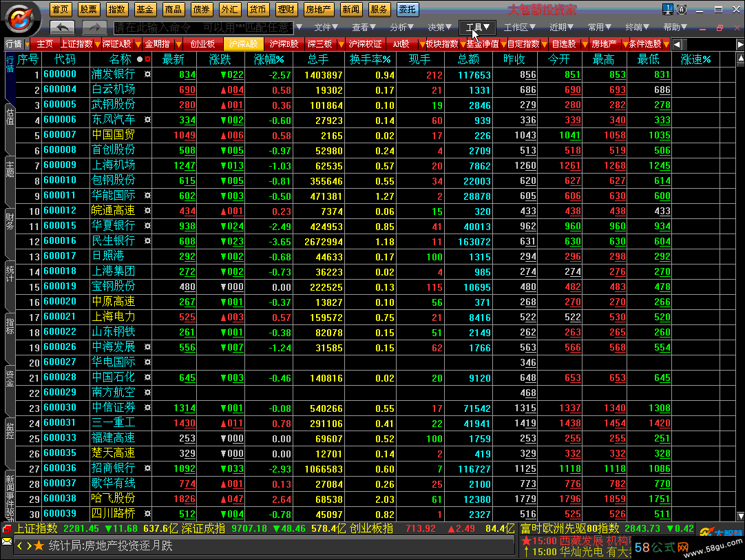The image size is (745, 560).
Task: Click the marker icon beside 皖通高速
Action: pyautogui.click(x=148, y=211)
